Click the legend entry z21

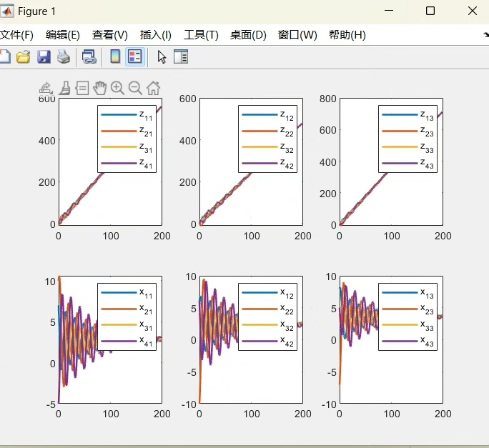point(146,131)
